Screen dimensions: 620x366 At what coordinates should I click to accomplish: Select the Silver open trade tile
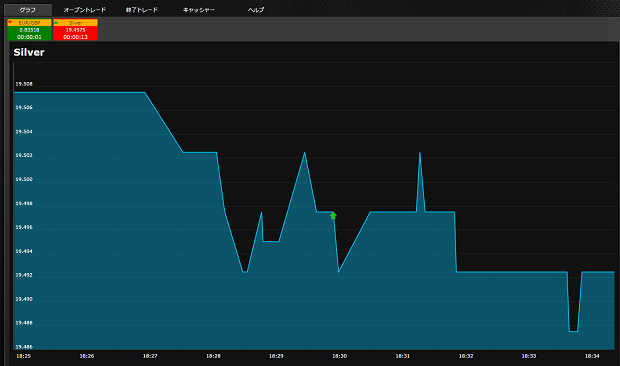(x=76, y=30)
